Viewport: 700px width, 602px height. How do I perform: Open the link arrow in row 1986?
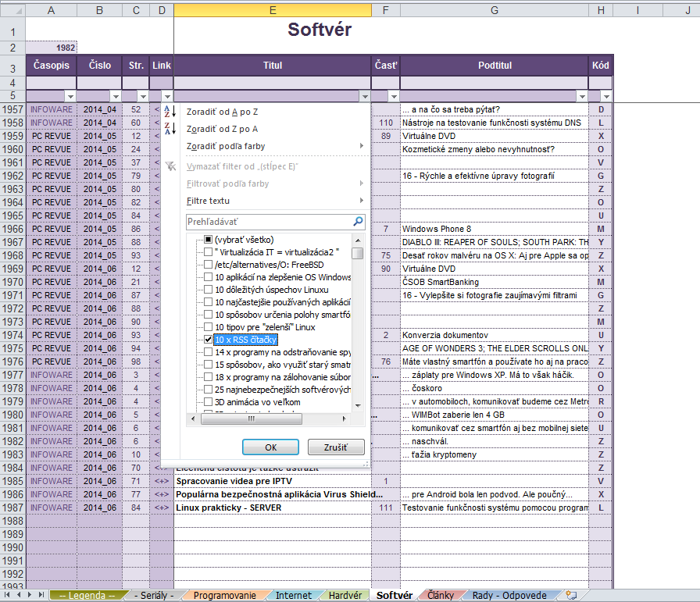point(161,494)
